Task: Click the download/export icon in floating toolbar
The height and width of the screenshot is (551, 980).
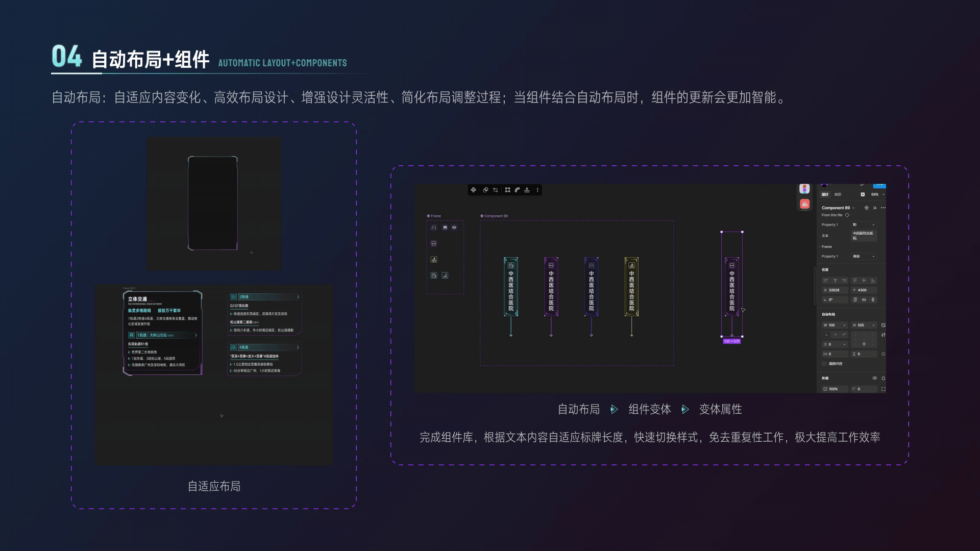Action: tap(527, 190)
